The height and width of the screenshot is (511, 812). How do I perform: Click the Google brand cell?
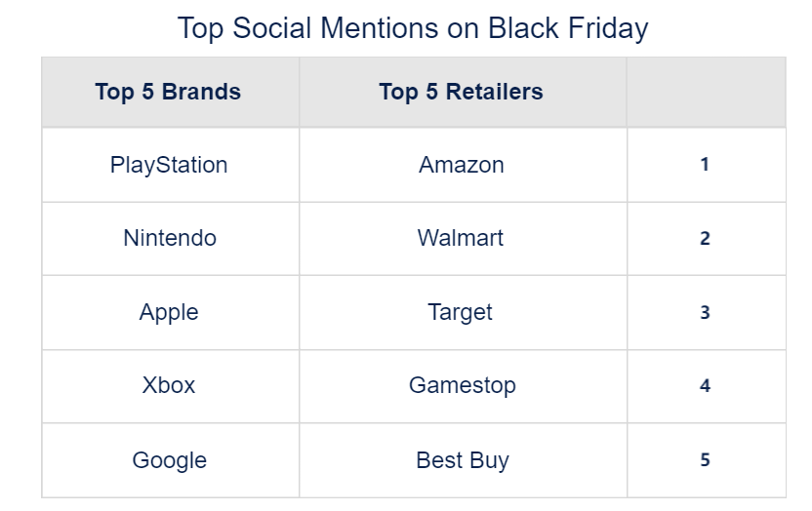pos(170,459)
